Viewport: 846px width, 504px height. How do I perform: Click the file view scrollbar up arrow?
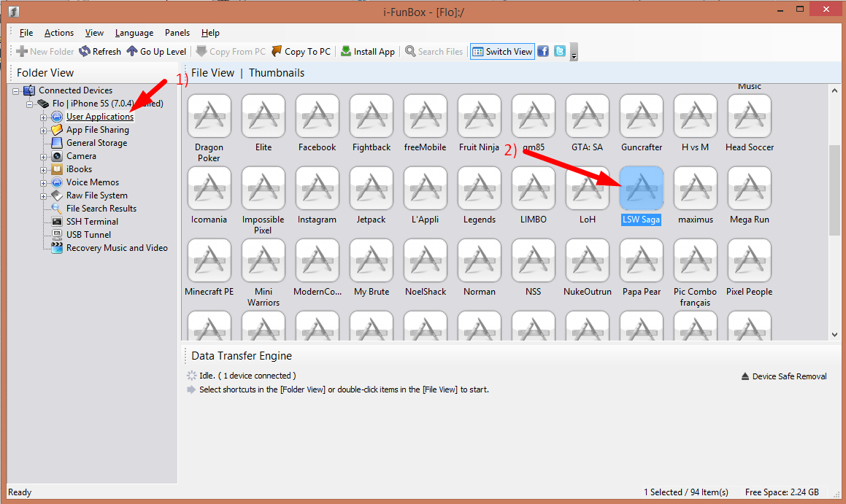click(834, 90)
